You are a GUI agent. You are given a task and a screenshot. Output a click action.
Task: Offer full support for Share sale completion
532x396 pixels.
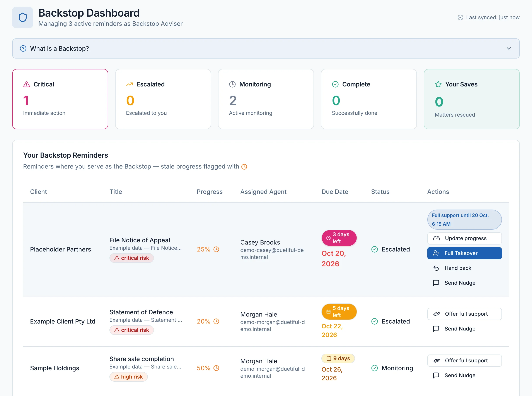click(x=464, y=360)
